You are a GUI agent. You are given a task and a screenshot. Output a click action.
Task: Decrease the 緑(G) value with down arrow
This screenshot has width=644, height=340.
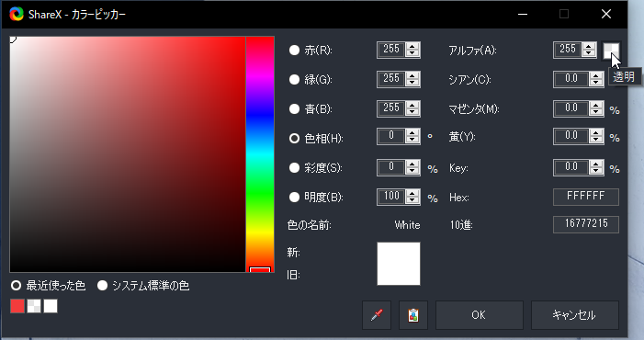[x=412, y=83]
